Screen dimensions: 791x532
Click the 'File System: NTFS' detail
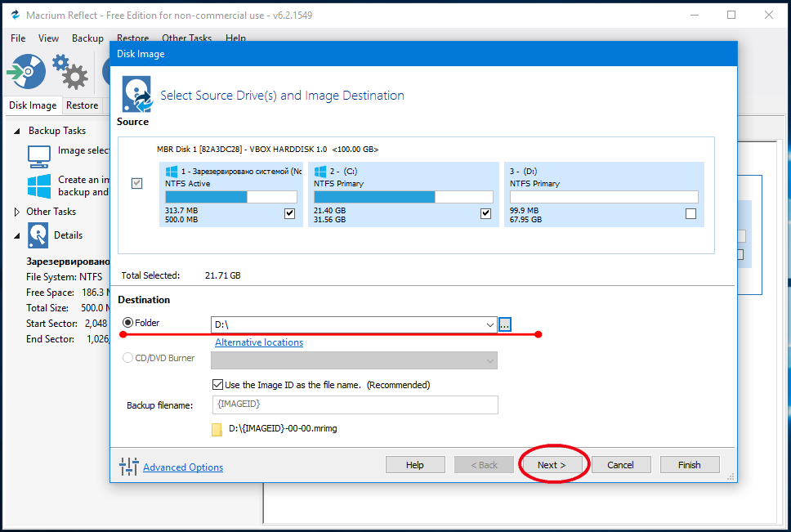[x=64, y=277]
